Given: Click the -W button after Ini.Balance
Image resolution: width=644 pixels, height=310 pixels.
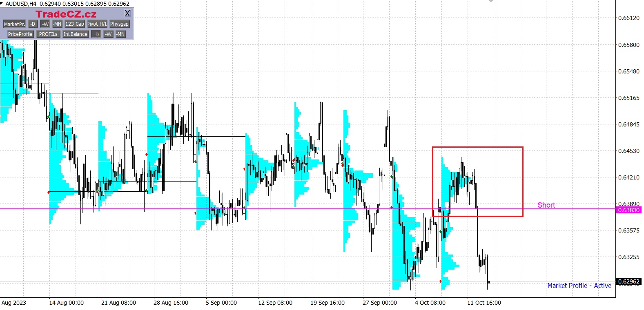Looking at the screenshot, I should (108, 34).
